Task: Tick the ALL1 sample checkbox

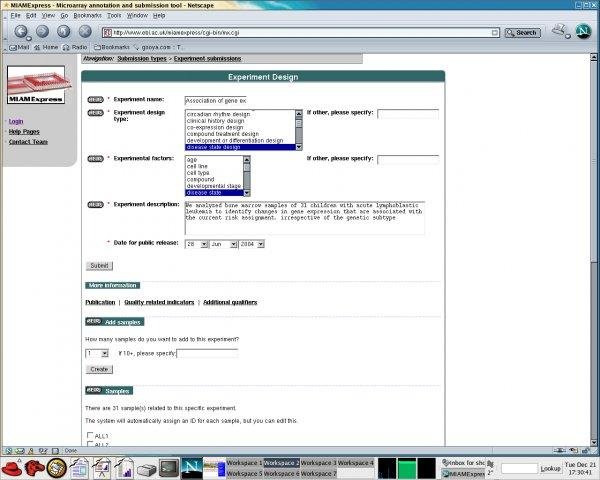Action: click(90, 435)
